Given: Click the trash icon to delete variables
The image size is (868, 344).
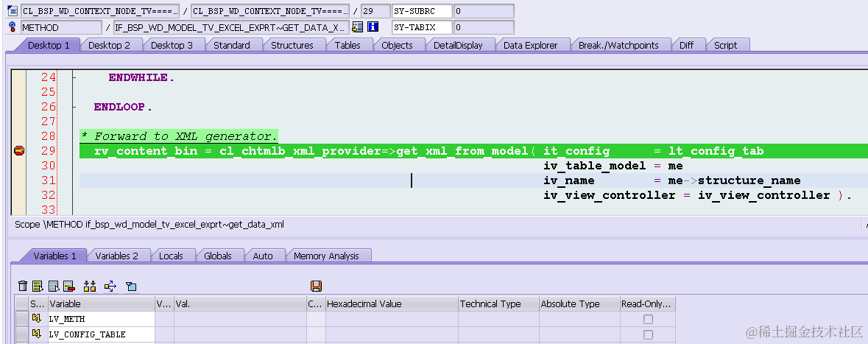Looking at the screenshot, I should coord(23,286).
